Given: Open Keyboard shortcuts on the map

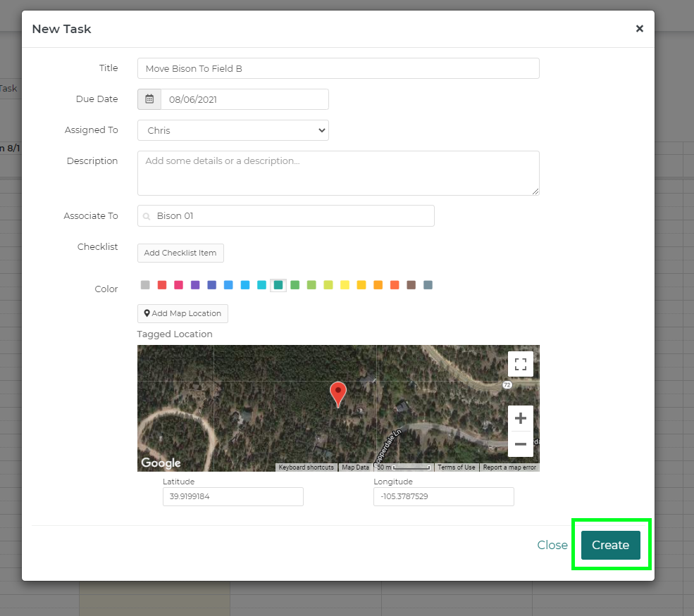Looking at the screenshot, I should [306, 467].
